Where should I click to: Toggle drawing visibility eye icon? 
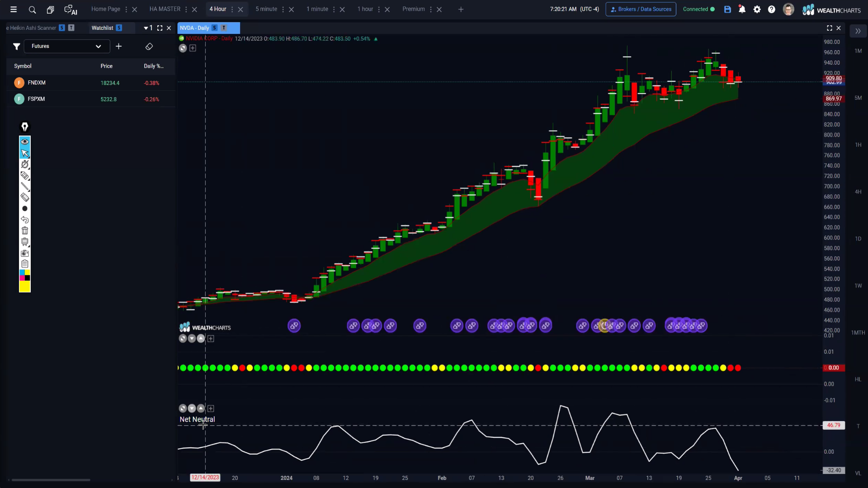[25, 142]
